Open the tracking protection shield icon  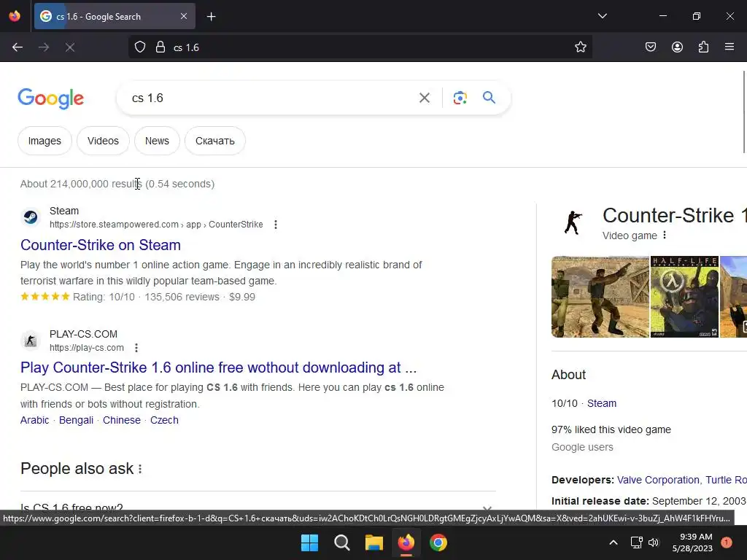(139, 47)
